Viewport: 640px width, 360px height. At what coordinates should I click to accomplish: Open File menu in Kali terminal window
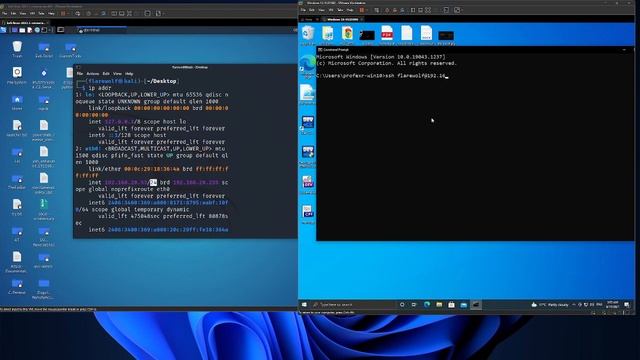pyautogui.click(x=80, y=74)
